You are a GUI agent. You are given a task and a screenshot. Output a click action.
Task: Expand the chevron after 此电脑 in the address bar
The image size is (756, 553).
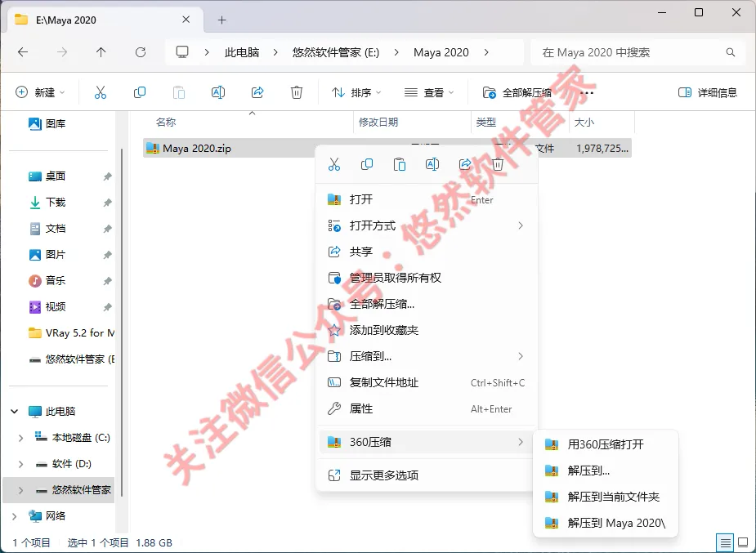(275, 52)
